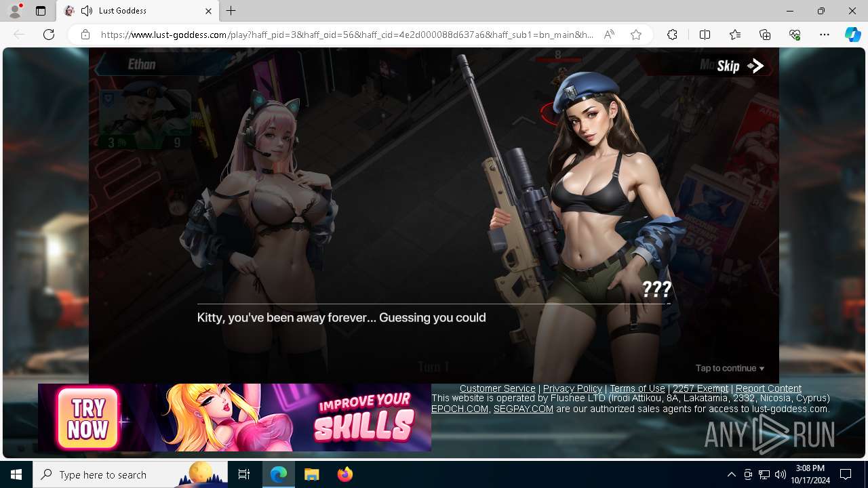The height and width of the screenshot is (488, 868).
Task: Select the Lust Goddess browser tab
Action: (138, 11)
